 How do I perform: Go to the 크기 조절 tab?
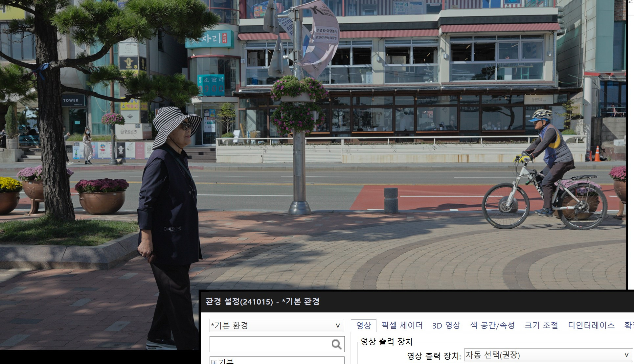pos(541,326)
